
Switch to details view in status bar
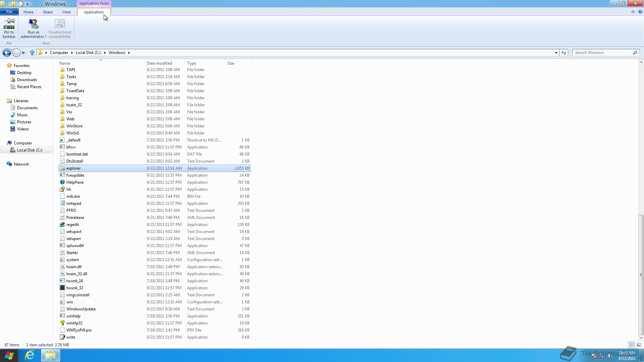point(632,345)
